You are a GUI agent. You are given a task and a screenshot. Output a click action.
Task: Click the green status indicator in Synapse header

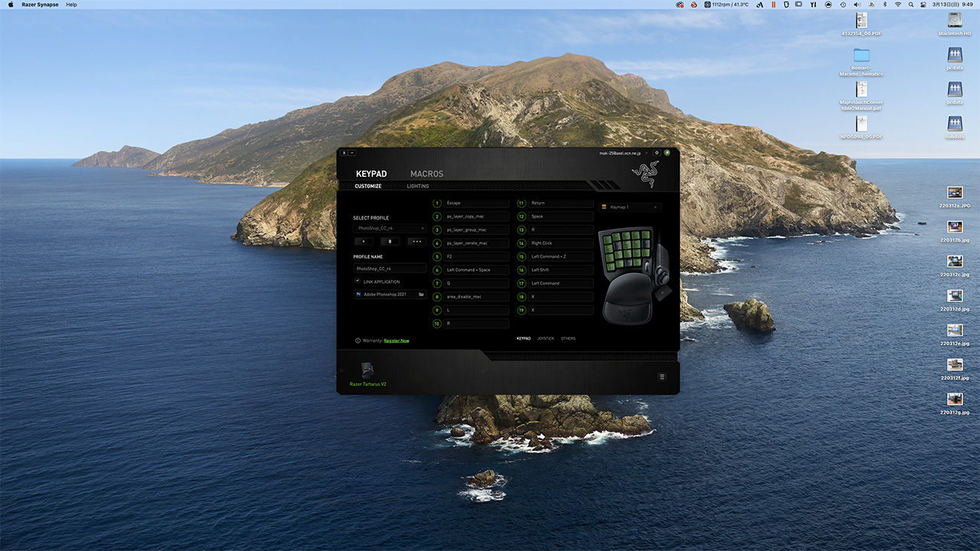[667, 152]
